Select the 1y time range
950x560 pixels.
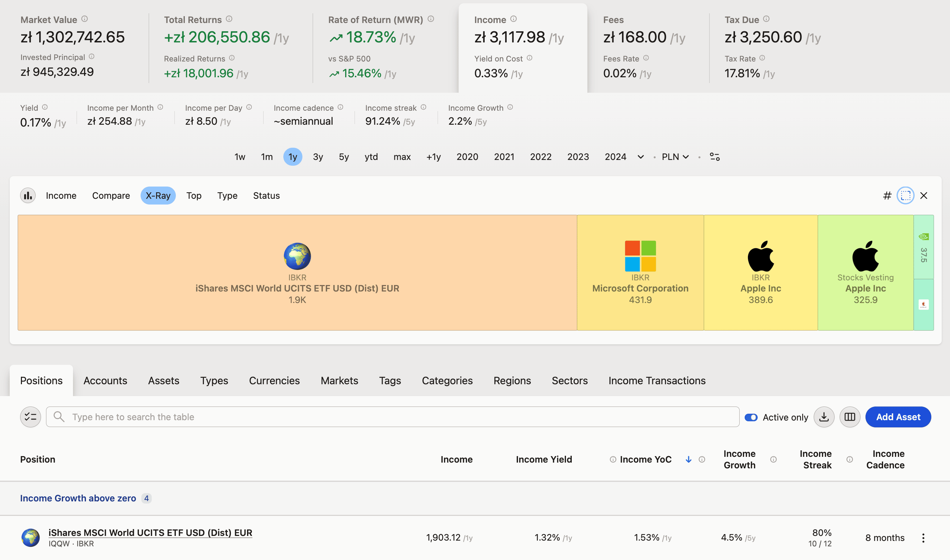point(293,157)
